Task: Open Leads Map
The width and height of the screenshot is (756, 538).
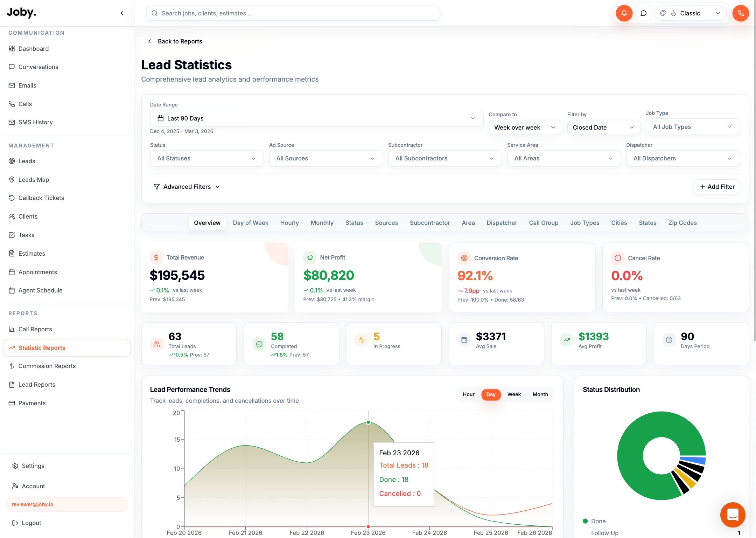Action: [x=66, y=180]
